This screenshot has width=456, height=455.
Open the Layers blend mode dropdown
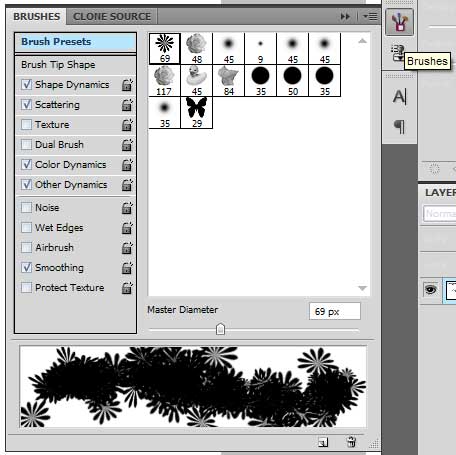(439, 213)
